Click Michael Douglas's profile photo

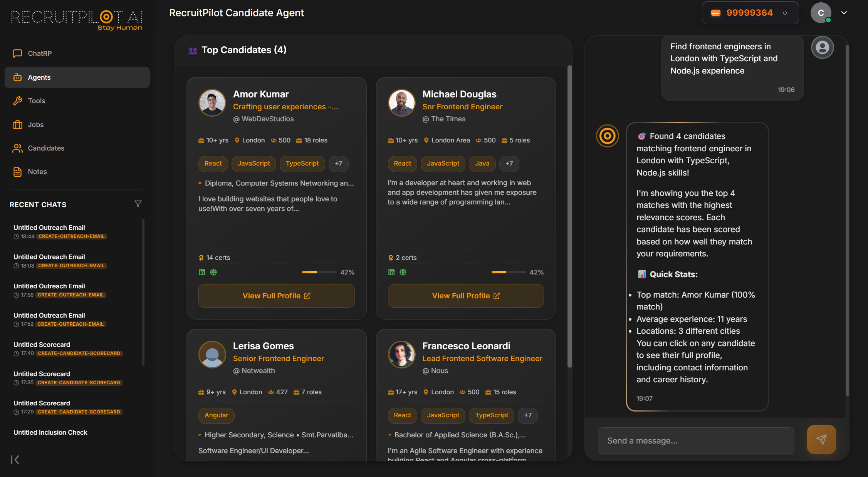pyautogui.click(x=401, y=103)
